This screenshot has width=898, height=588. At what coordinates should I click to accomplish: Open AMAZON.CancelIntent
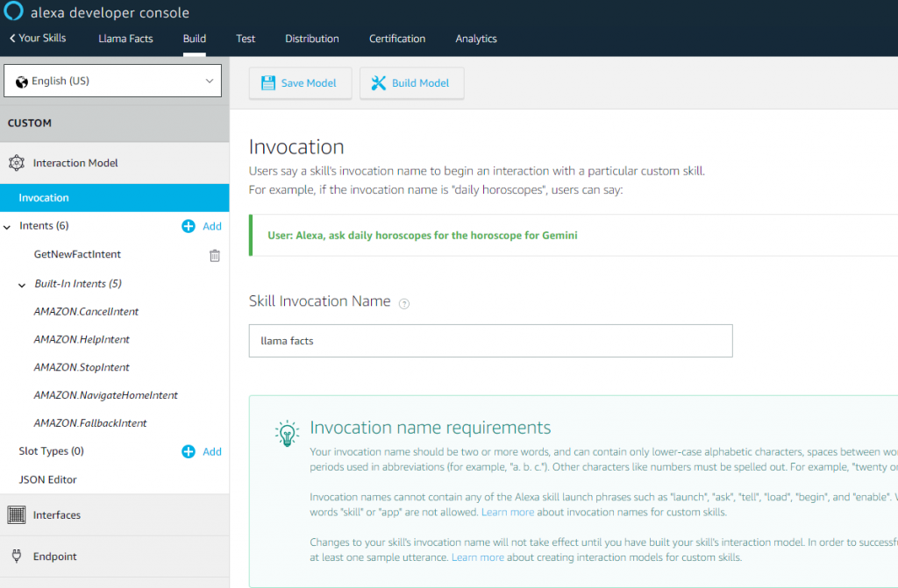(86, 311)
